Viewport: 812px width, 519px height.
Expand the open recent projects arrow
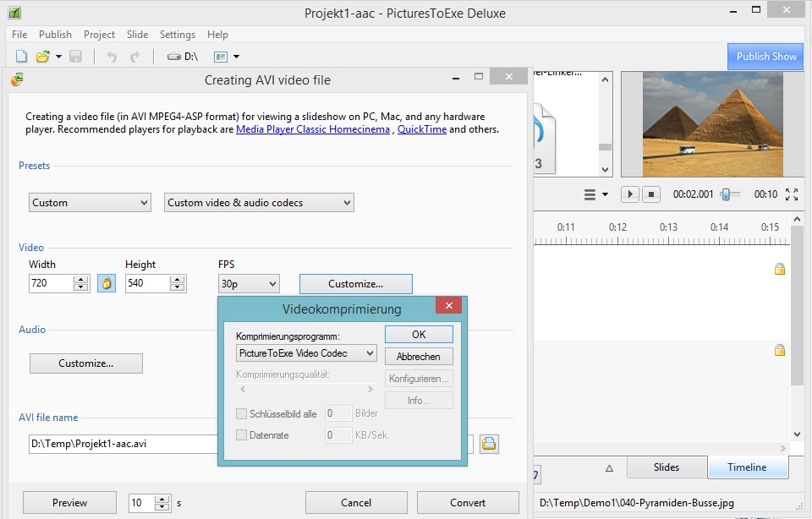pyautogui.click(x=58, y=57)
